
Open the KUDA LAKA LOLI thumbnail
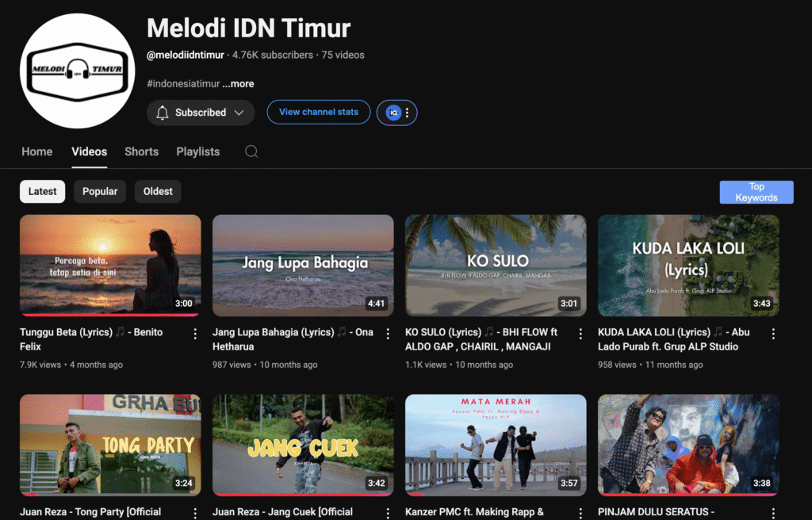tap(688, 266)
